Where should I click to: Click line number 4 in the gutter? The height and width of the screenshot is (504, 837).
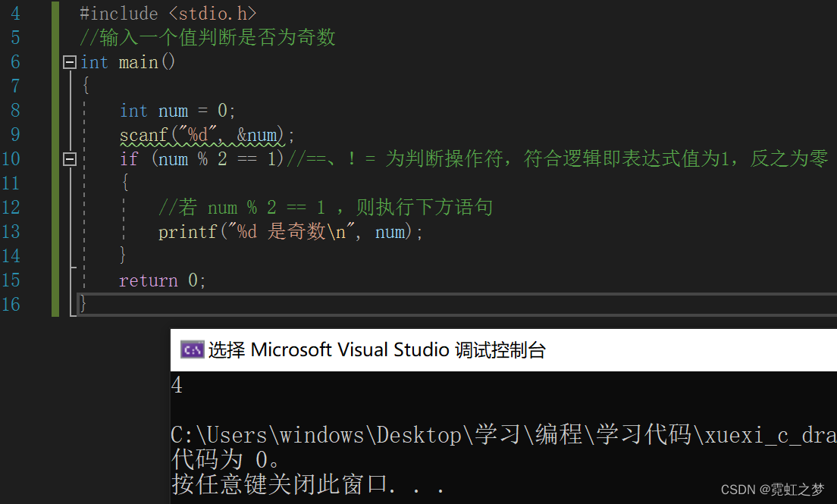15,14
